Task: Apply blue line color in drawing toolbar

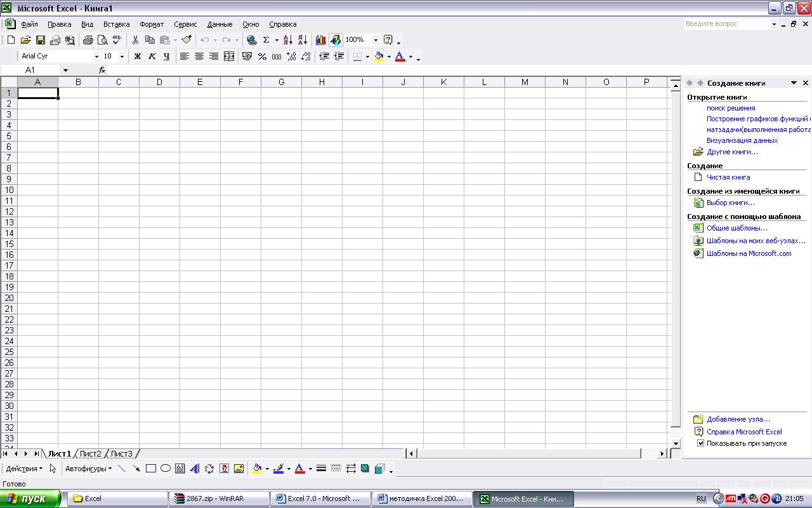Action: [278, 469]
